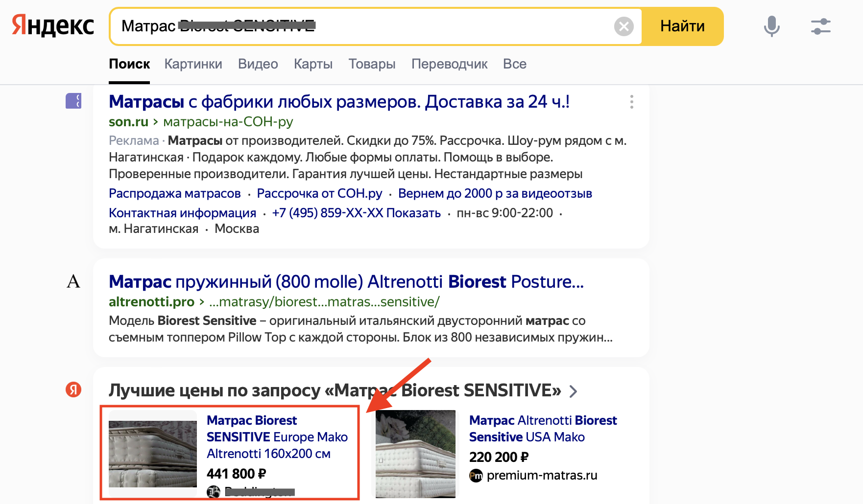Click the 'Москва' city text in the ad
This screenshot has height=504, width=863.
point(237,229)
